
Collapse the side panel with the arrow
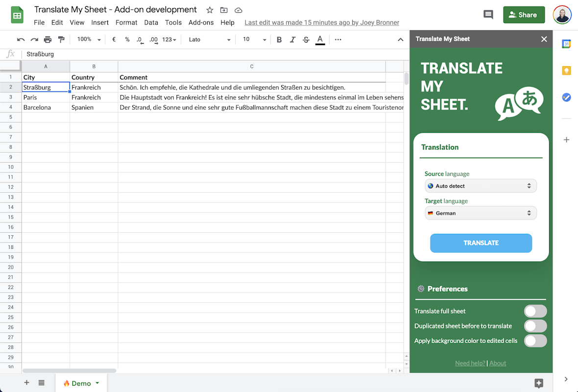566,379
